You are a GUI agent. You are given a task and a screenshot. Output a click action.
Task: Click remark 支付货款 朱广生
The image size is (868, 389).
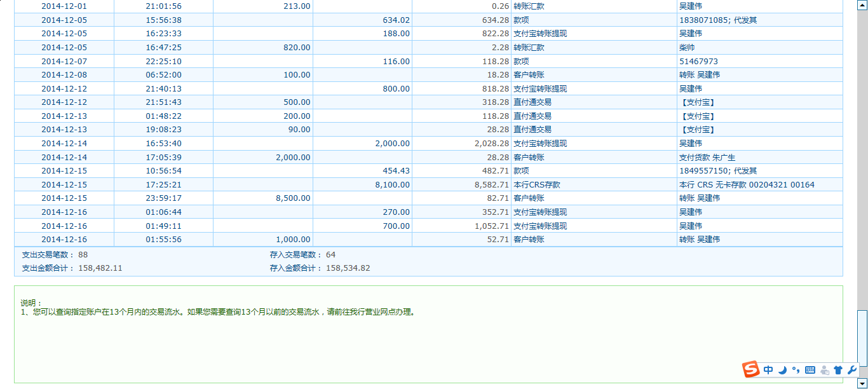click(x=707, y=158)
